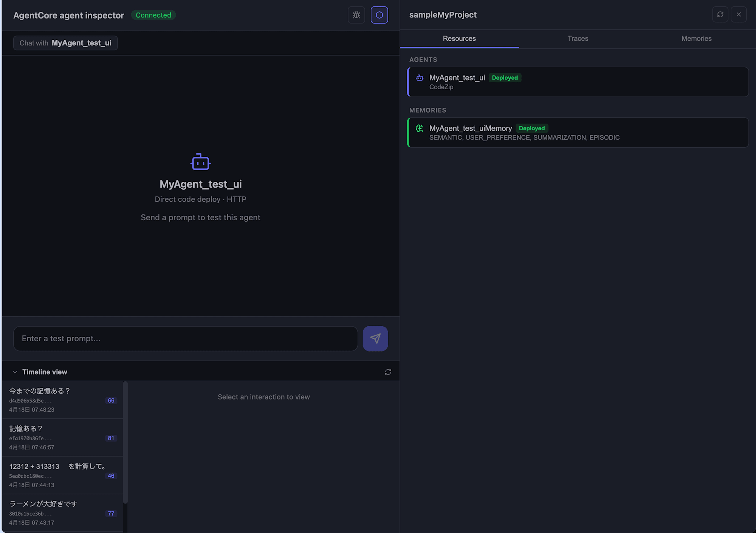This screenshot has width=756, height=533.
Task: Refresh the Timeline view list
Action: point(388,372)
